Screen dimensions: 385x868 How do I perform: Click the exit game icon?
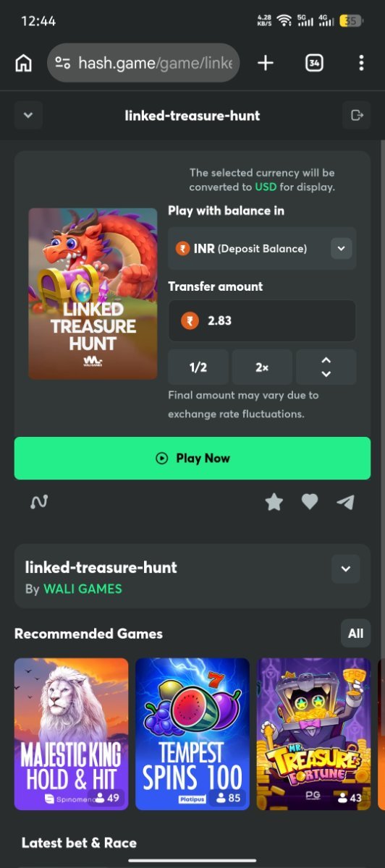coord(356,115)
